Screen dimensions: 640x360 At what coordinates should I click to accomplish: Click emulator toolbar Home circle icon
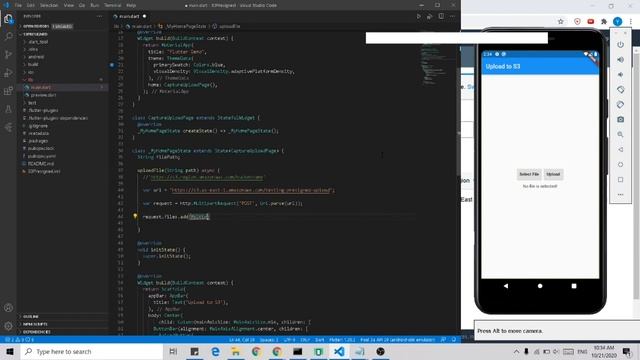(620, 164)
